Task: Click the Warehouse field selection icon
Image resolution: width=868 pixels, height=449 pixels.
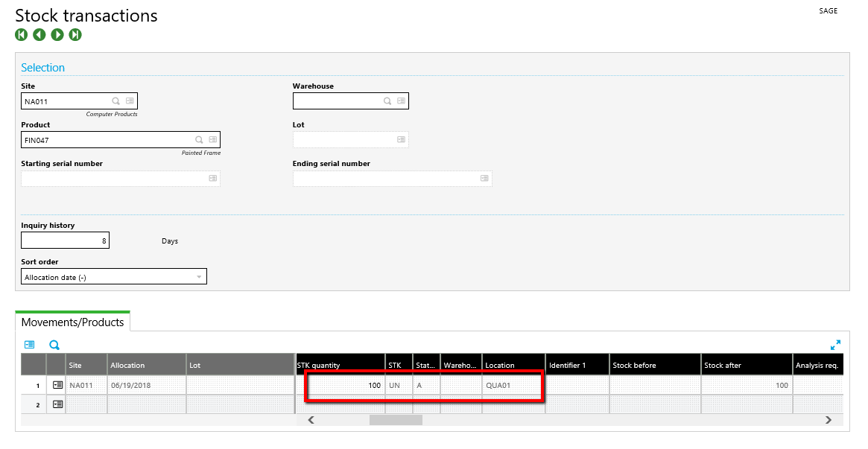Action: tap(401, 101)
